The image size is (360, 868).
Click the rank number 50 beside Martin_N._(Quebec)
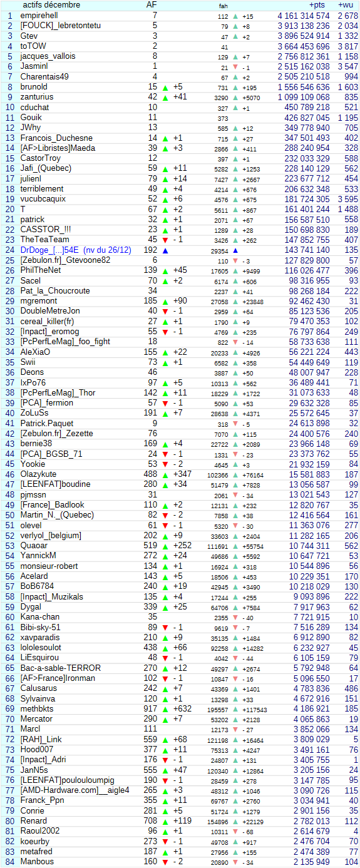tap(9, 516)
